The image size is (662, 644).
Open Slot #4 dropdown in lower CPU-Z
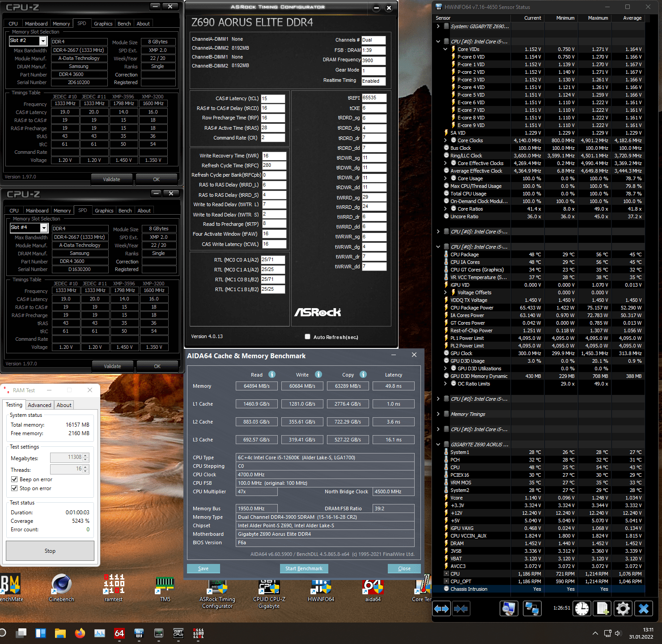click(44, 228)
